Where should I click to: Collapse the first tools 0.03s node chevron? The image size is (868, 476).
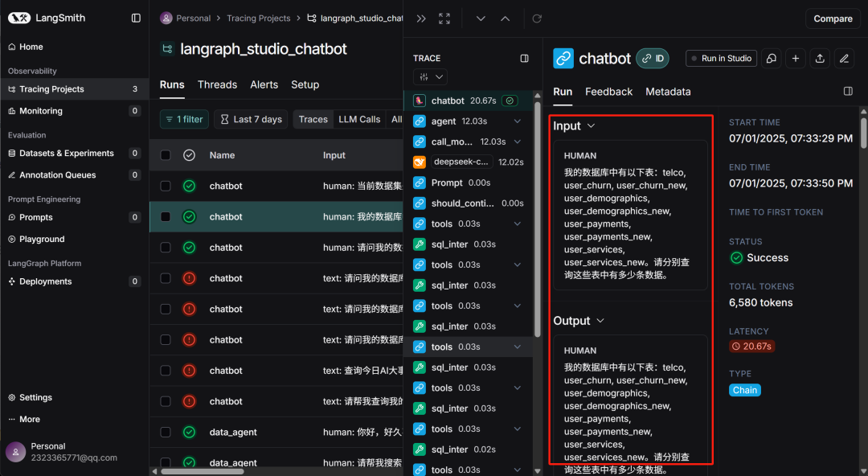click(517, 224)
